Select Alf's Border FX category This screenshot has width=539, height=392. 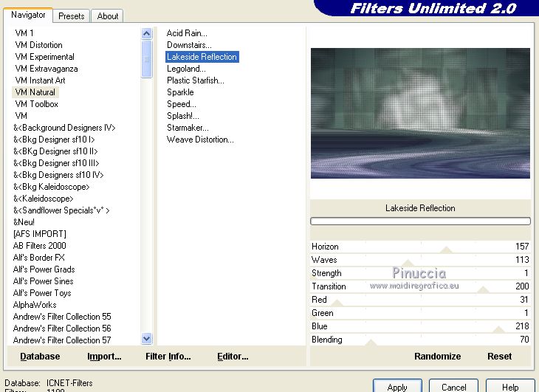38,258
